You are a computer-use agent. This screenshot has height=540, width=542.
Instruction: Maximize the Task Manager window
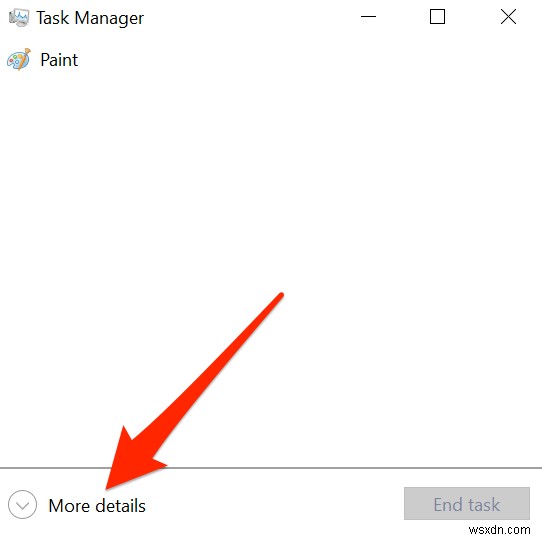pos(437,17)
